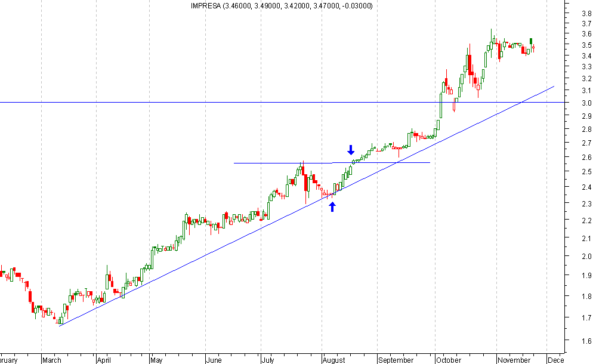This screenshot has width=593, height=364.
Task: Click the 3.0 price axis label
Action: pyautogui.click(x=586, y=103)
